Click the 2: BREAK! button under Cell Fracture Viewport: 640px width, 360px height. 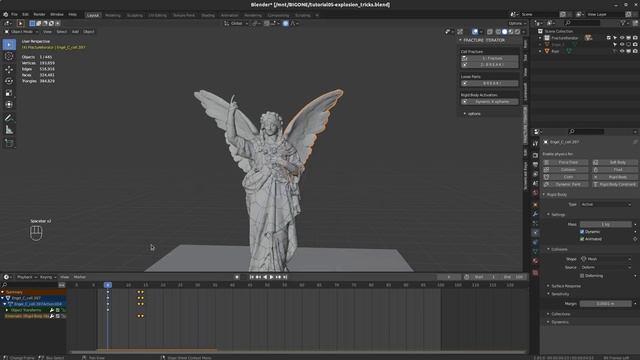click(x=489, y=64)
